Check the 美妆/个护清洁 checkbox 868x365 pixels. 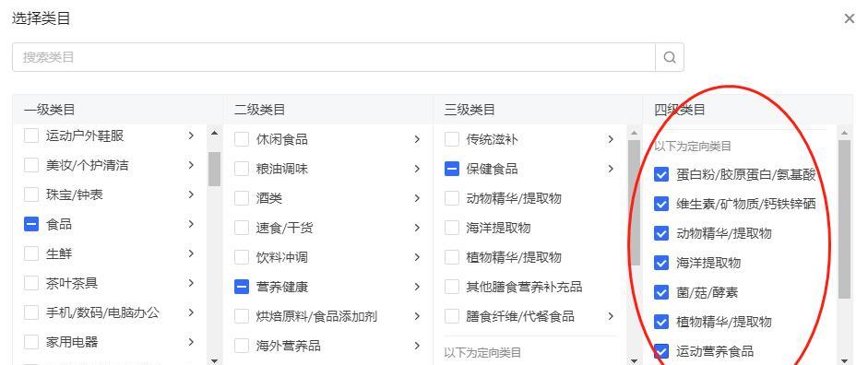coord(31,165)
